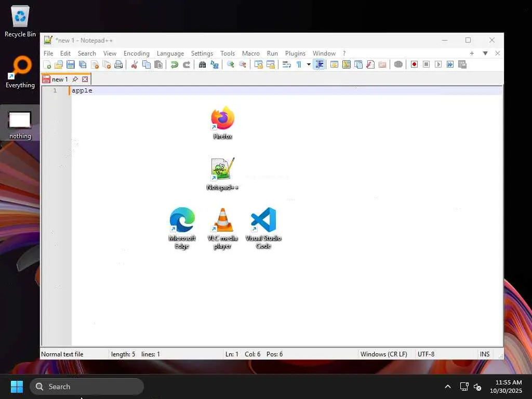Click the Open file folder icon
This screenshot has width=532, height=399.
(59, 64)
